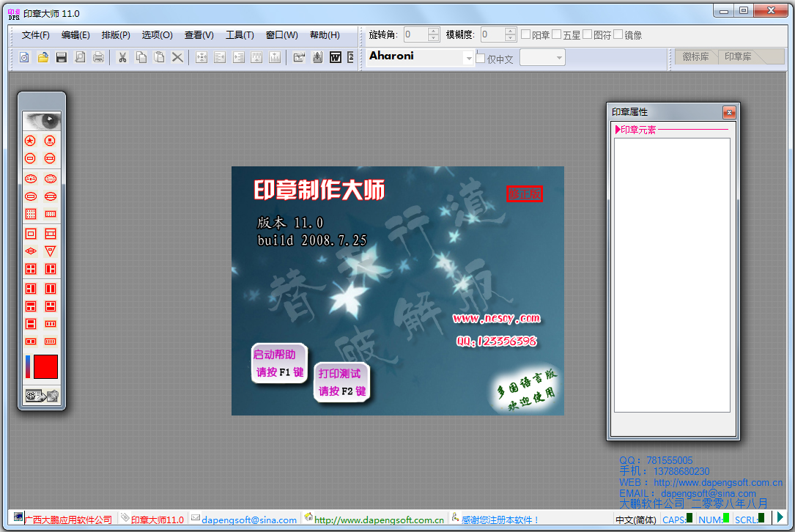Image resolution: width=795 pixels, height=532 pixels.
Task: Open the 窗口(W) menu
Action: point(282,35)
